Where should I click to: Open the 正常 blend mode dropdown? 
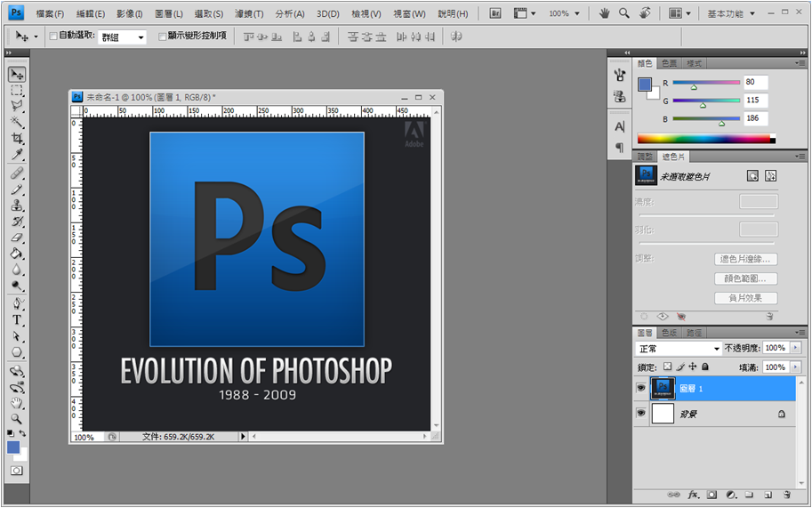[679, 349]
